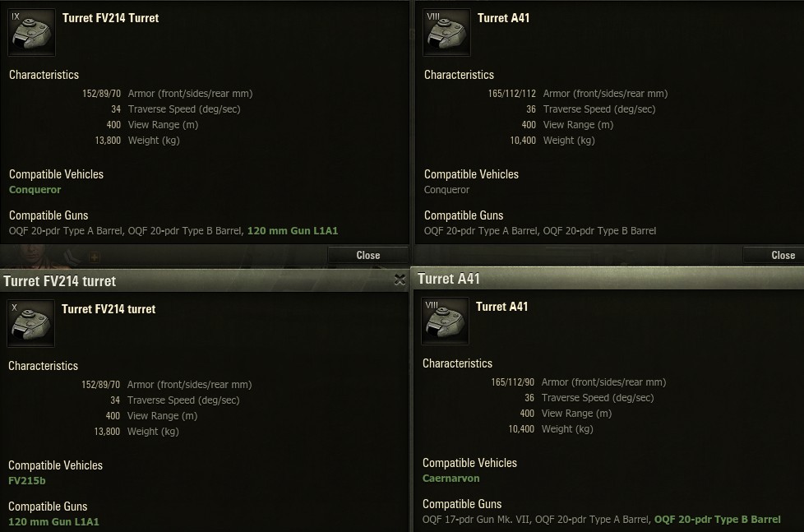Click OQF 17-pdr Gun Mk. VII

click(x=475, y=520)
